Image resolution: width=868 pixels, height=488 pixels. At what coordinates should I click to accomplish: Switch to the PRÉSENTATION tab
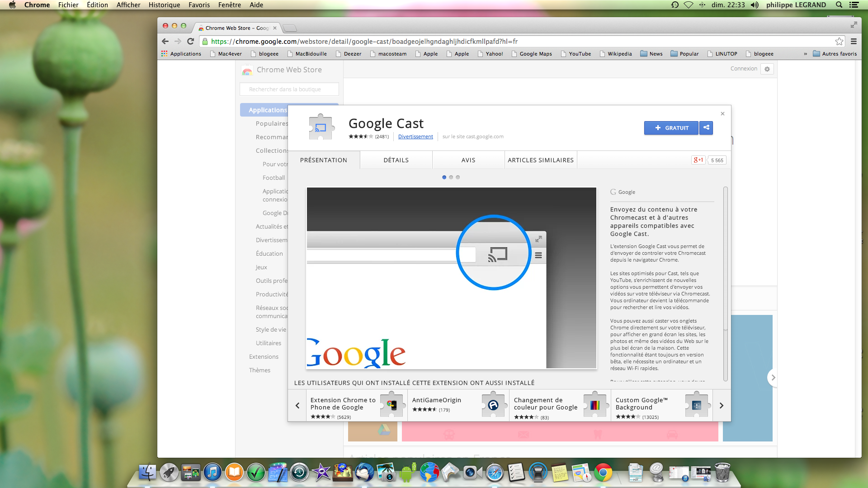click(x=324, y=160)
